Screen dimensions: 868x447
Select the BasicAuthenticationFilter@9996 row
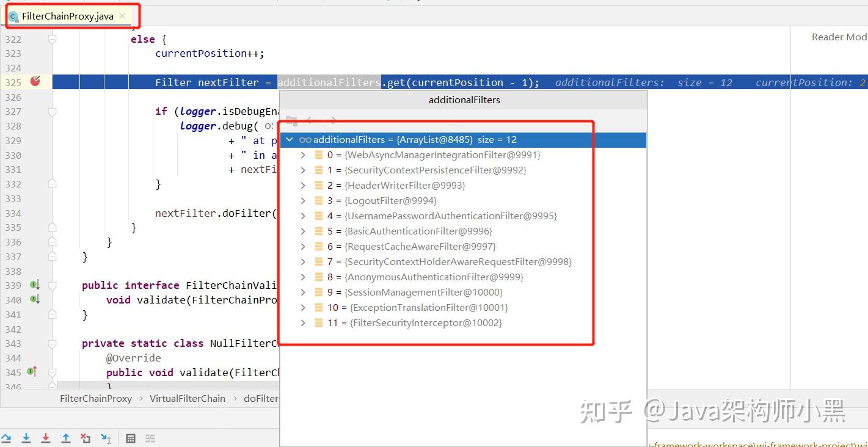(x=464, y=231)
